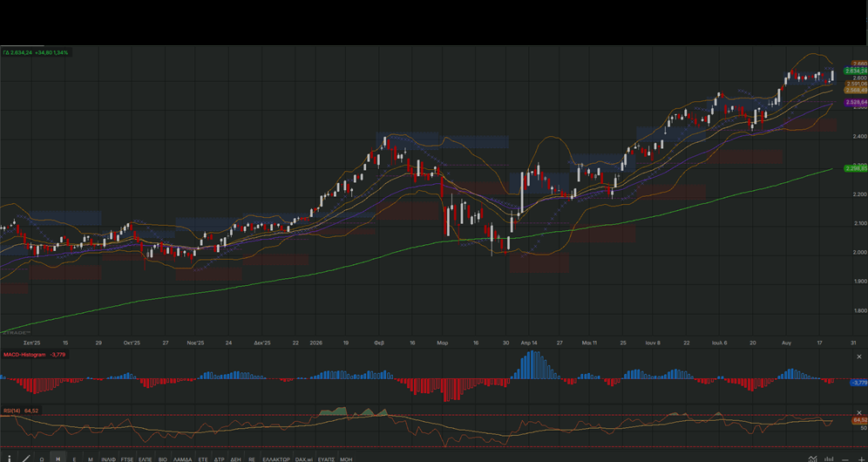Open the info icon in bottom toolbar
868x462 pixels.
[10, 459]
